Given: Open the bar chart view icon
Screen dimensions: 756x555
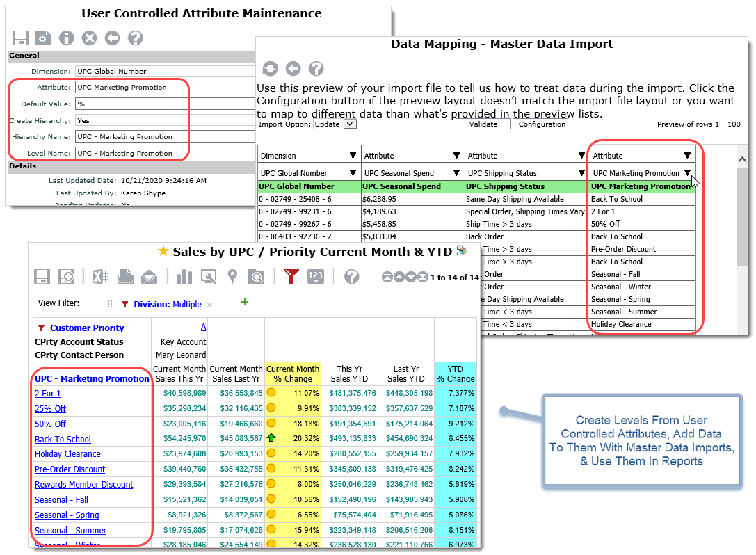Looking at the screenshot, I should [x=184, y=277].
